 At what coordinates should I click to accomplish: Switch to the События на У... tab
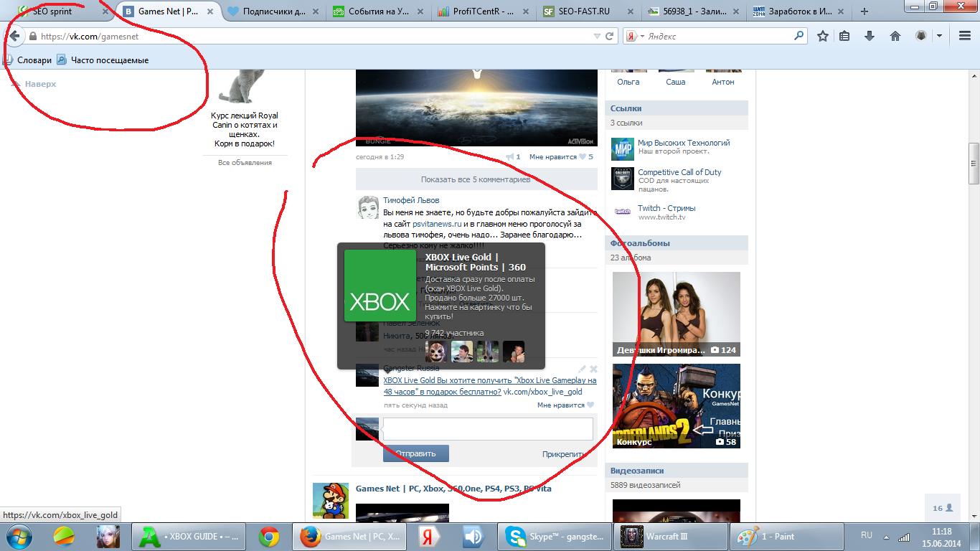pos(377,11)
